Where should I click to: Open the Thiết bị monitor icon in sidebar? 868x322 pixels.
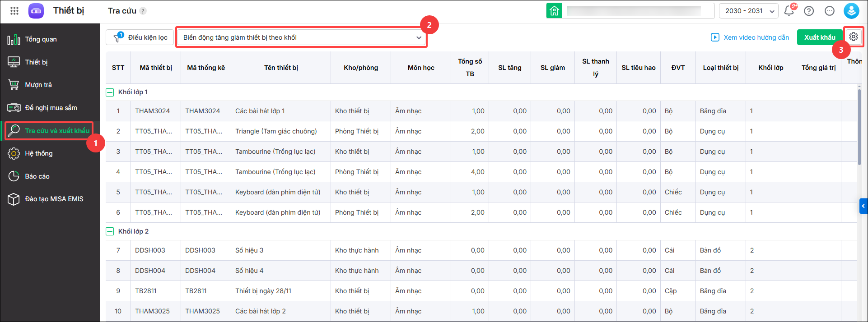(14, 62)
